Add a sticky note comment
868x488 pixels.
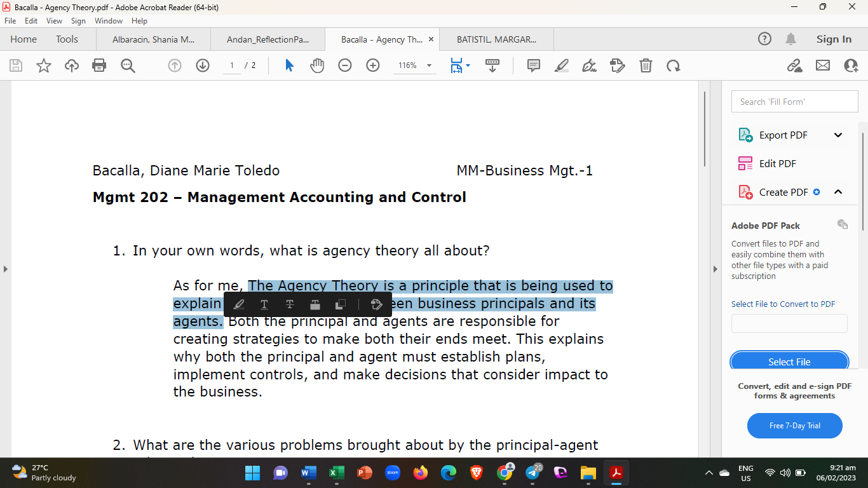[534, 65]
